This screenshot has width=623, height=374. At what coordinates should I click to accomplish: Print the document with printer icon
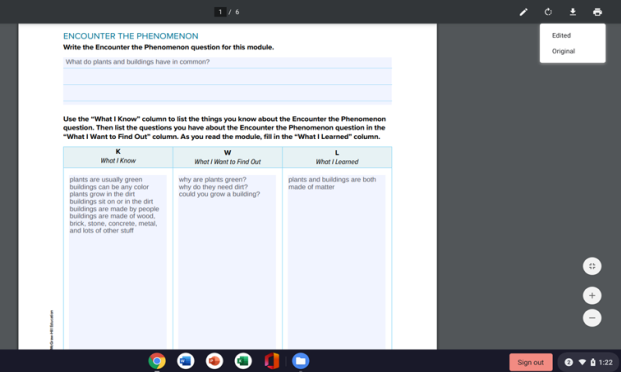pos(597,12)
